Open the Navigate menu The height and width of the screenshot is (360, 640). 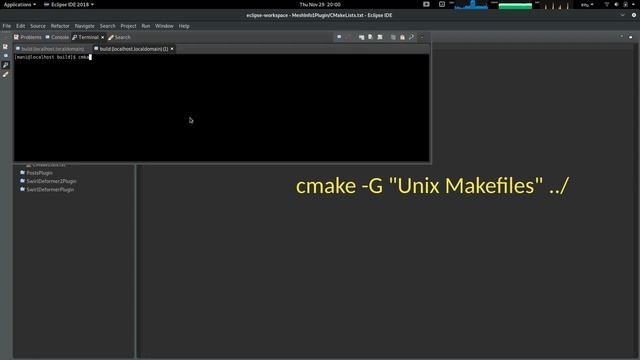point(84,26)
